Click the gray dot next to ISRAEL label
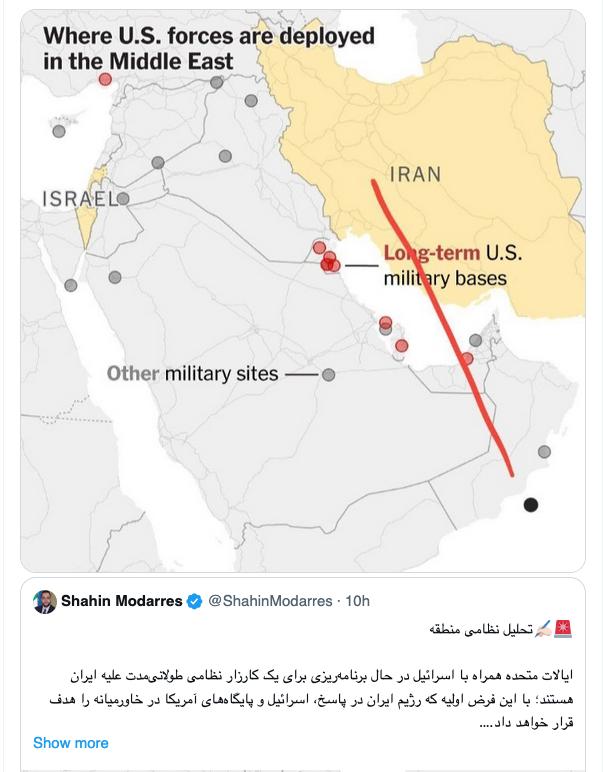 pos(123,199)
